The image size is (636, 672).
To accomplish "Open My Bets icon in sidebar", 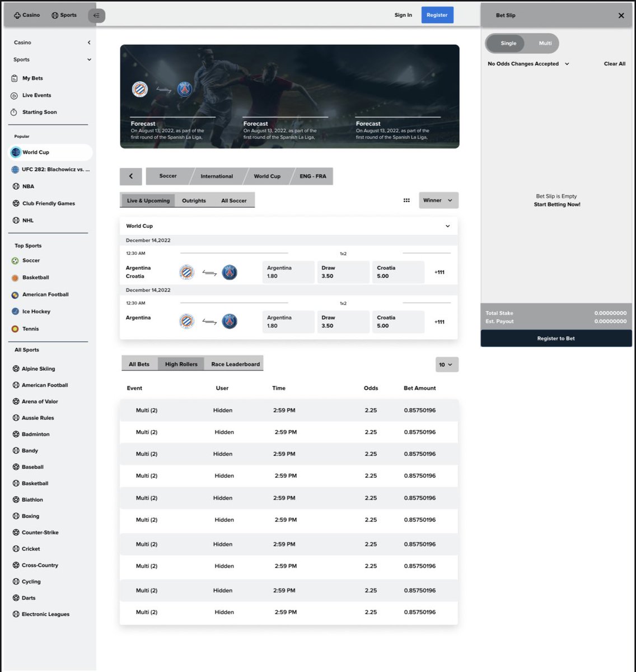I will (x=15, y=78).
